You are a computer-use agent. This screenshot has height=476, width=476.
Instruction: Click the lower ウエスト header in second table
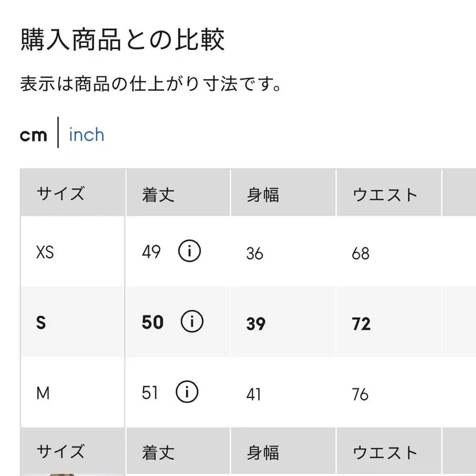pyautogui.click(x=385, y=452)
